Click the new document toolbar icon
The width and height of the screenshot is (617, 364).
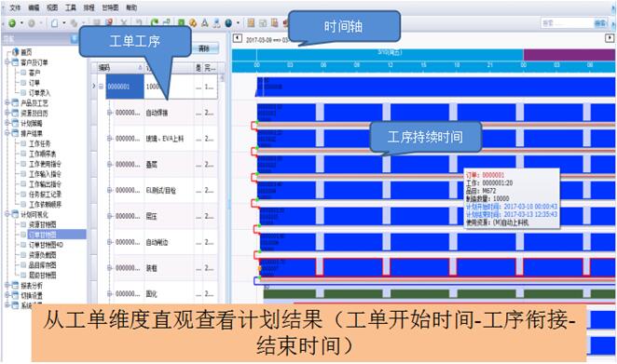(x=55, y=23)
